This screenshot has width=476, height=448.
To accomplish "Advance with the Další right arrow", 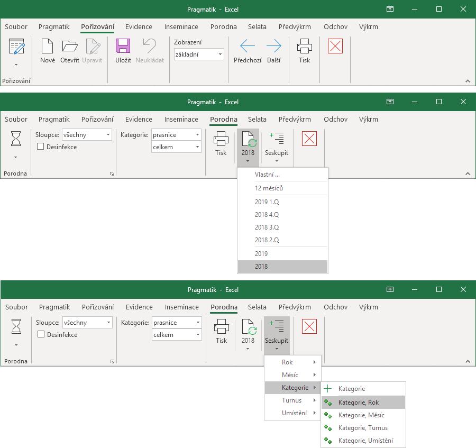I will pyautogui.click(x=273, y=46).
